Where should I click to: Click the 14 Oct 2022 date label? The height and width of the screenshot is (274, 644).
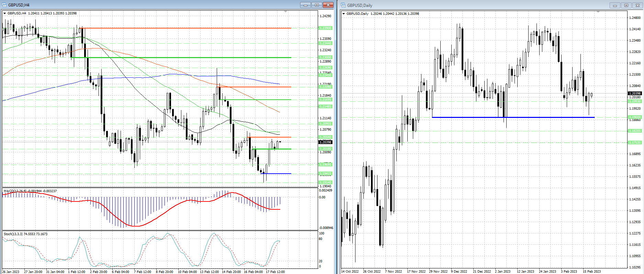tap(350, 272)
